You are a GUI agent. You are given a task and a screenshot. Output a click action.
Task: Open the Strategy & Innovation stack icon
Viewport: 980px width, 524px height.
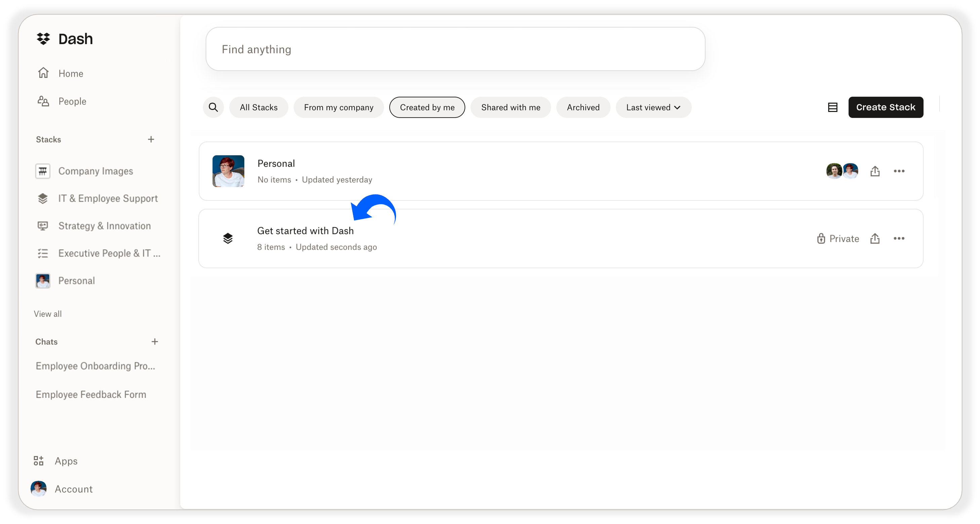click(43, 226)
